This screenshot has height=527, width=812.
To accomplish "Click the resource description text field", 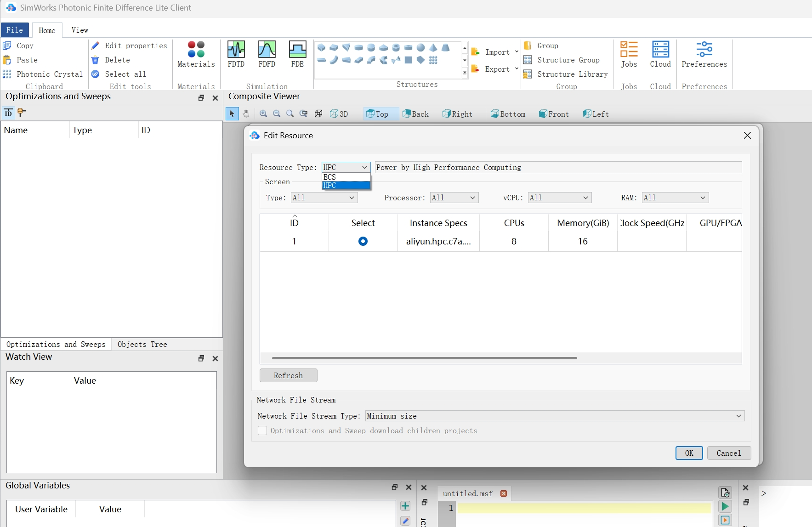I will point(558,167).
